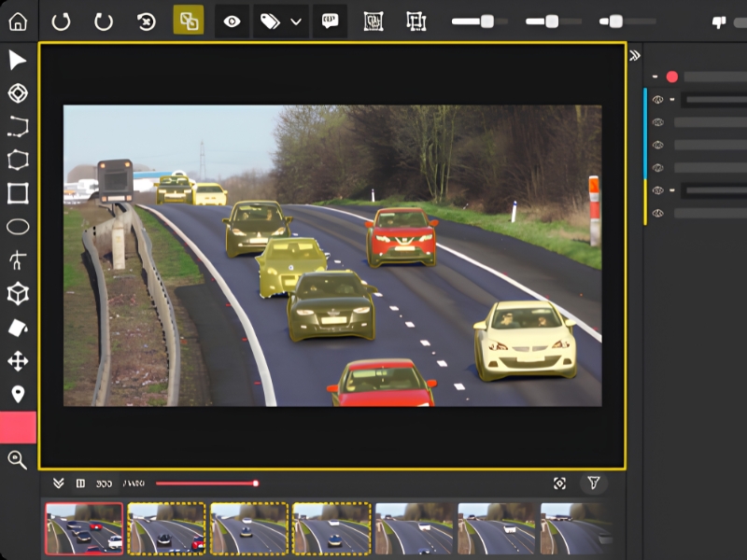Select the pointer arrow tool

tap(18, 61)
